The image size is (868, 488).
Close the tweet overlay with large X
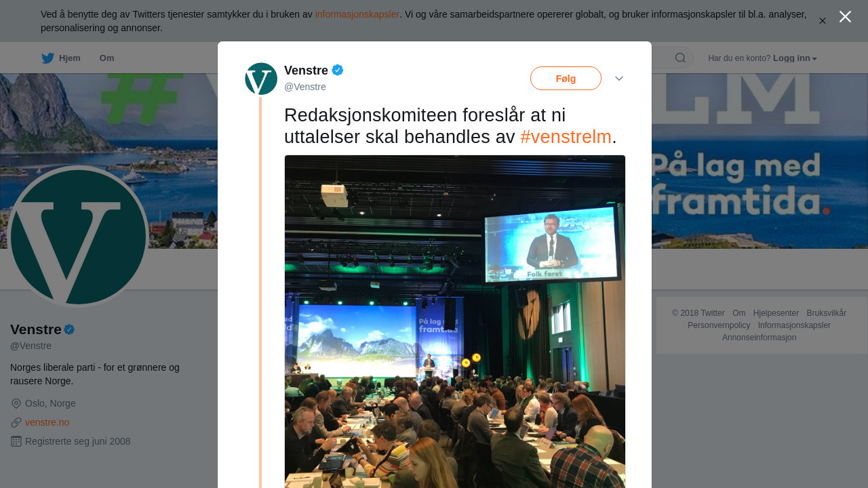pyautogui.click(x=845, y=17)
